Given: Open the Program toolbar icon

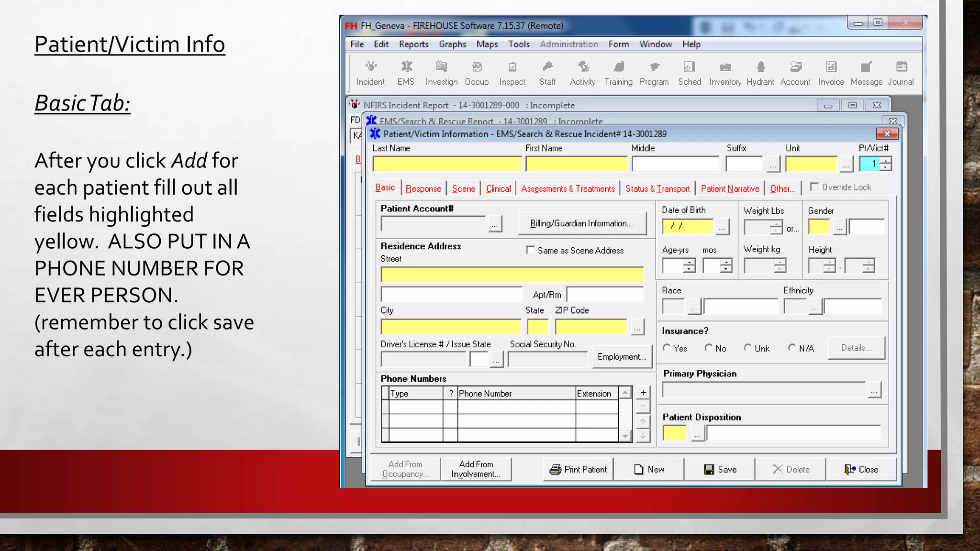Looking at the screenshot, I should pyautogui.click(x=654, y=73).
